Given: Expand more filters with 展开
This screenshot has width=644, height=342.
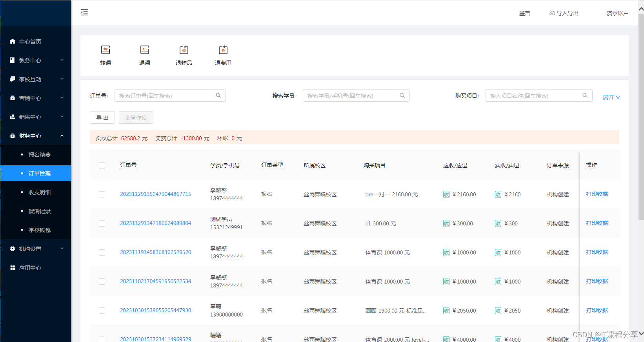Looking at the screenshot, I should pos(611,97).
